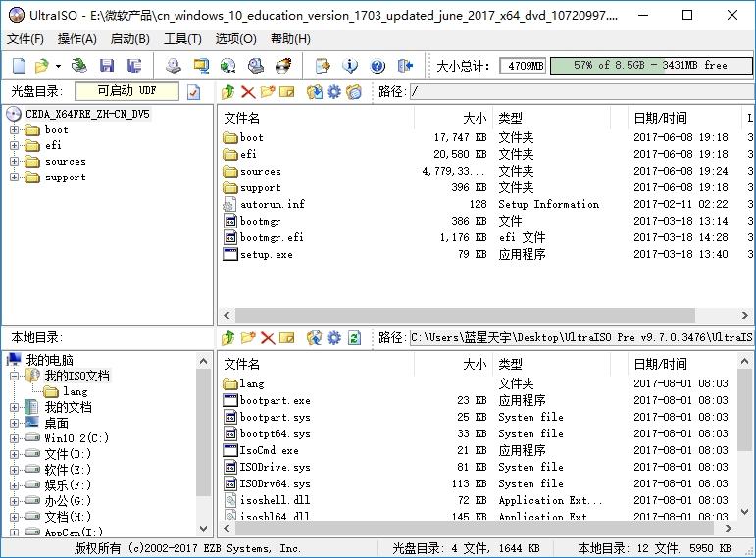Open the recent files dropdown arrow beside Open
This screenshot has height=558, width=756.
point(58,66)
